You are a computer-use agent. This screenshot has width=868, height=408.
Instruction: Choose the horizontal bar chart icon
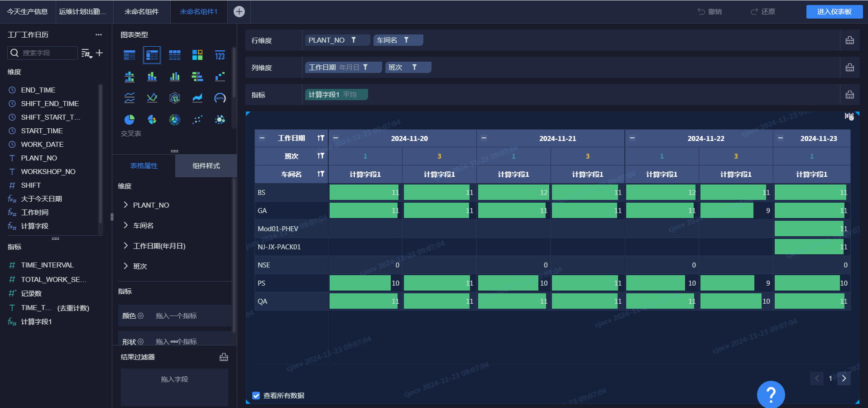(x=197, y=77)
